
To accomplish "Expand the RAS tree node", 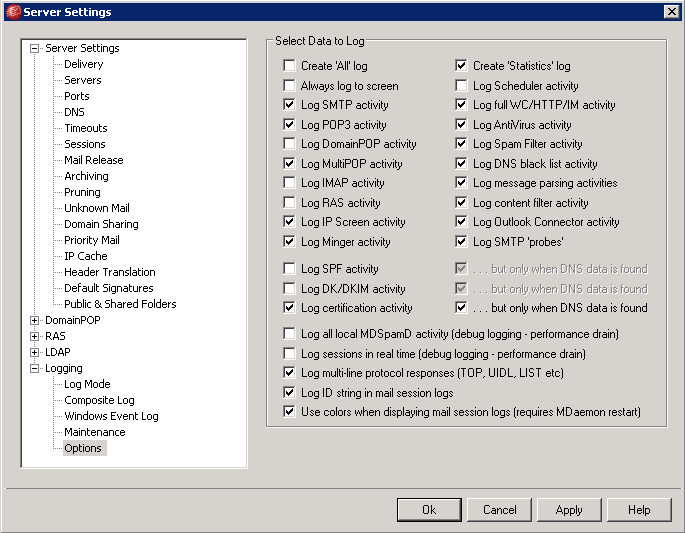I will (x=35, y=336).
